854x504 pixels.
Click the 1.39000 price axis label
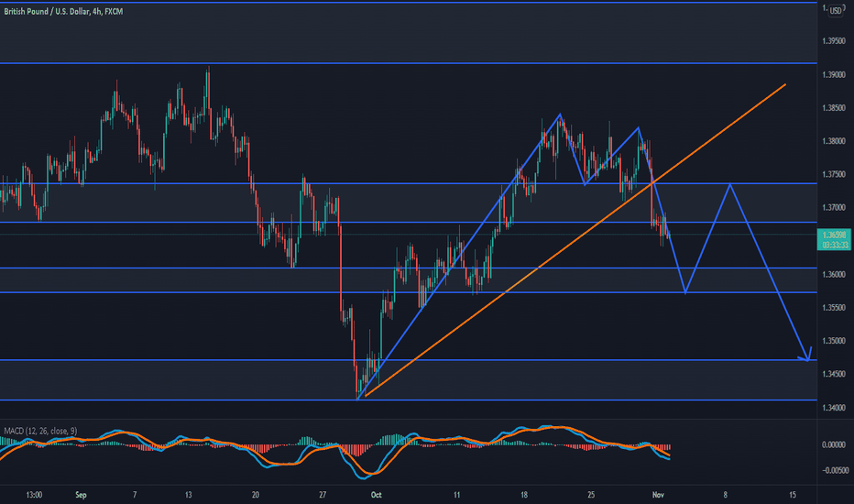click(x=834, y=74)
